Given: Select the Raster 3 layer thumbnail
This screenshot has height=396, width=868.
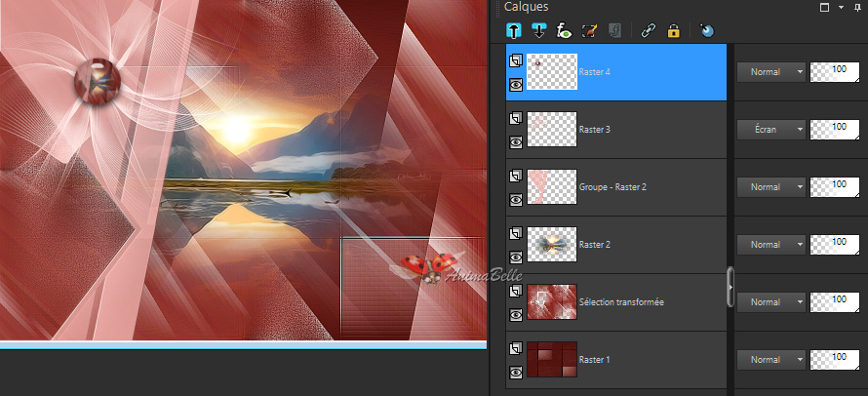Looking at the screenshot, I should [x=552, y=130].
